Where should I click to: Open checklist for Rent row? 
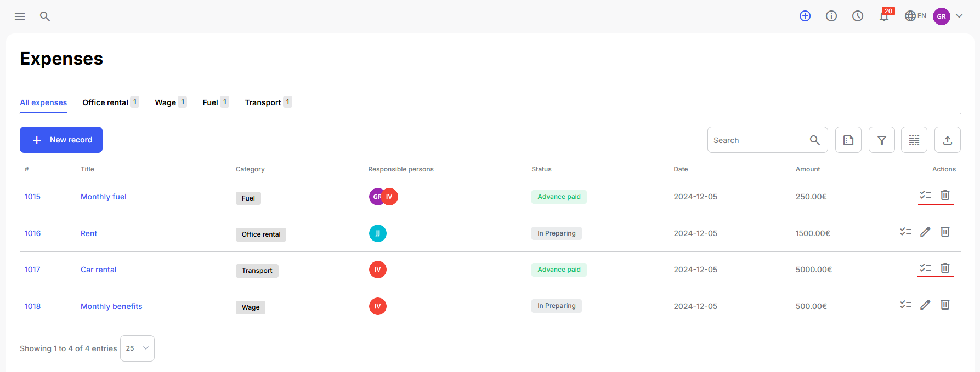click(x=906, y=232)
